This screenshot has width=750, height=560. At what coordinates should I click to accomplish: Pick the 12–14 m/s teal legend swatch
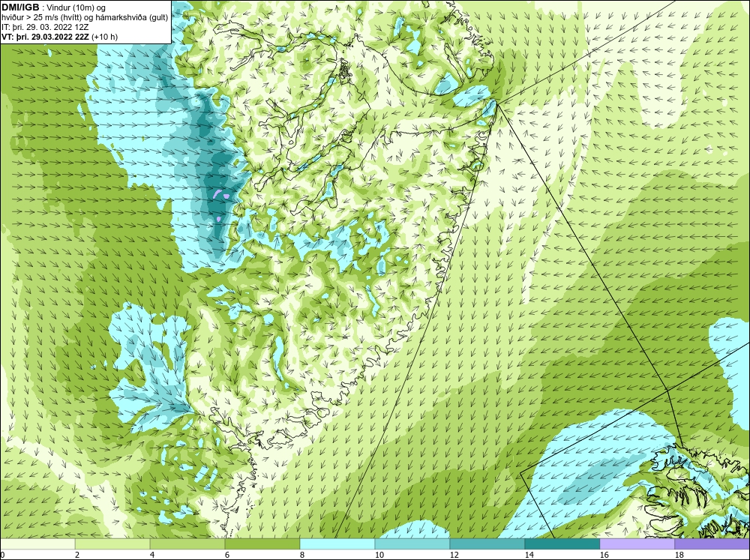487,544
